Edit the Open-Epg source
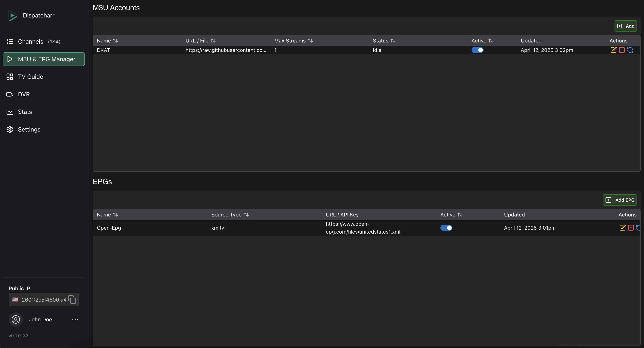The height and width of the screenshot is (348, 644). pos(622,228)
